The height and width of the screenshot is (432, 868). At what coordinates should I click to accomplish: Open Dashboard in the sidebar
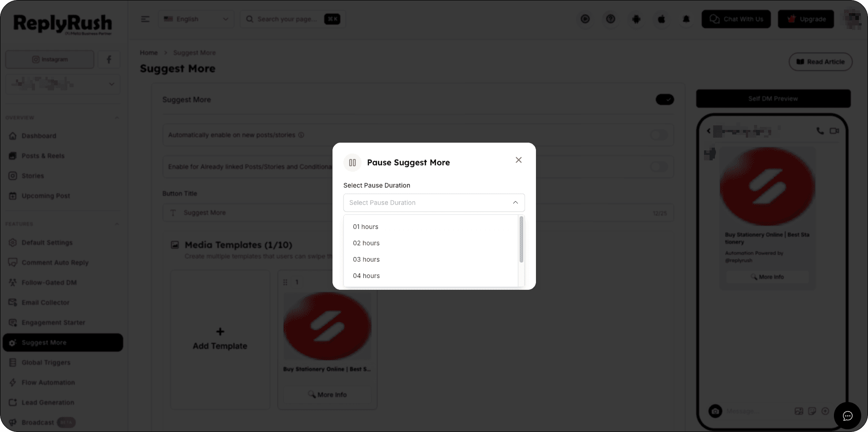pos(63,136)
